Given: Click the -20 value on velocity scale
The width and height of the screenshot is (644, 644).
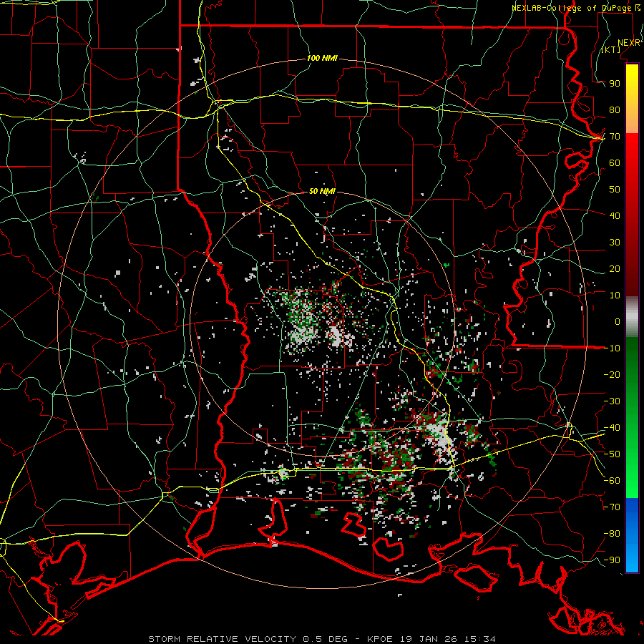Looking at the screenshot, I should (x=612, y=374).
